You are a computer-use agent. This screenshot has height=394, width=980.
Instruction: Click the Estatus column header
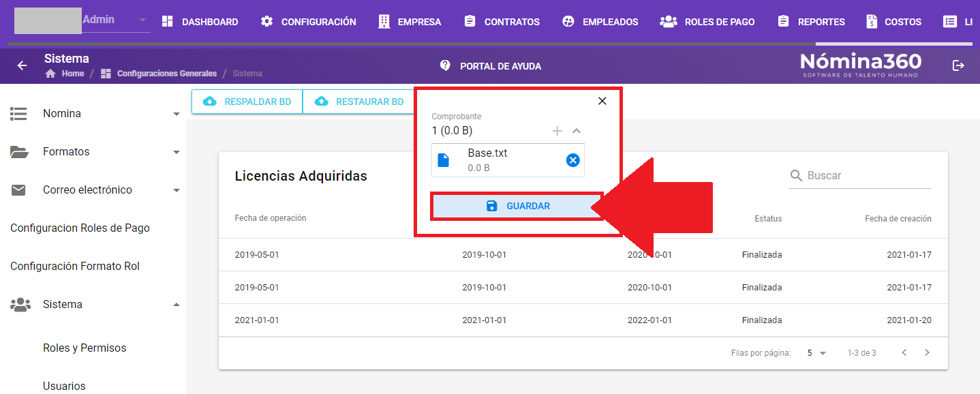pos(768,219)
